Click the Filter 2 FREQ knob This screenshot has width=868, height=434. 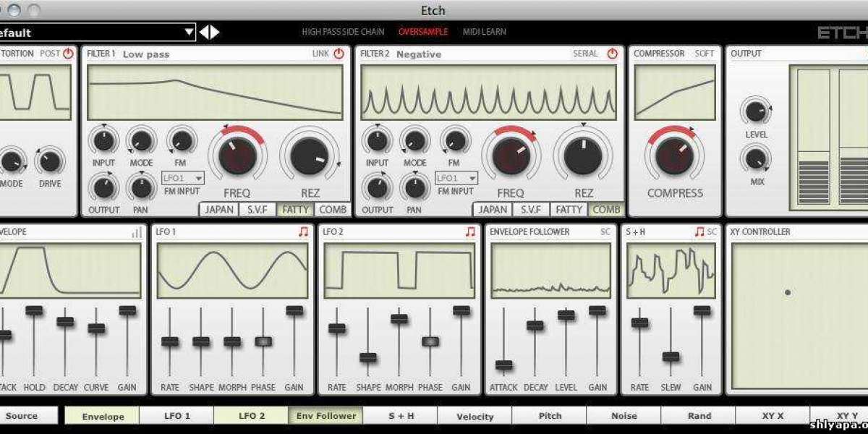tap(511, 155)
